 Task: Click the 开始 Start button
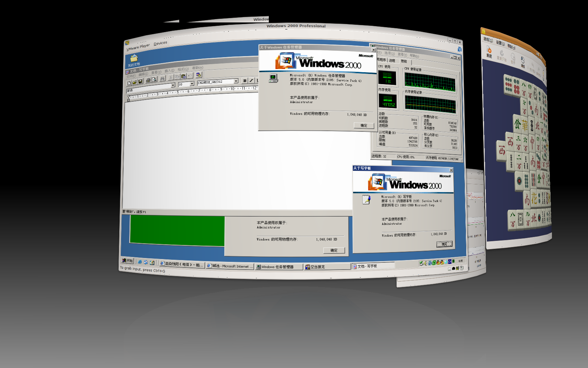127,260
